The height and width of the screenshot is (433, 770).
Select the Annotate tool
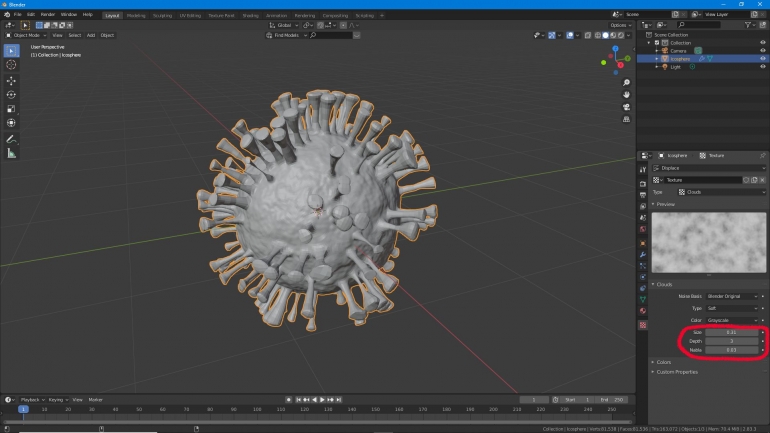coord(11,139)
